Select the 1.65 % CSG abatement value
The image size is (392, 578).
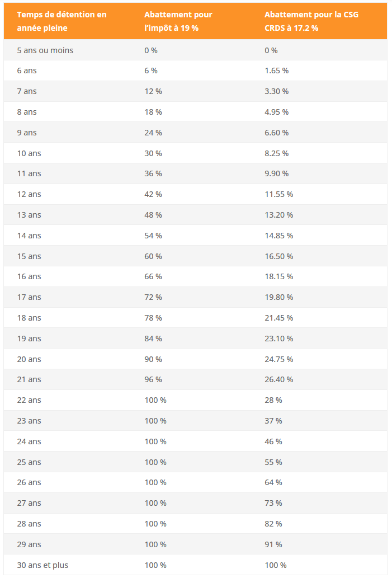click(276, 71)
